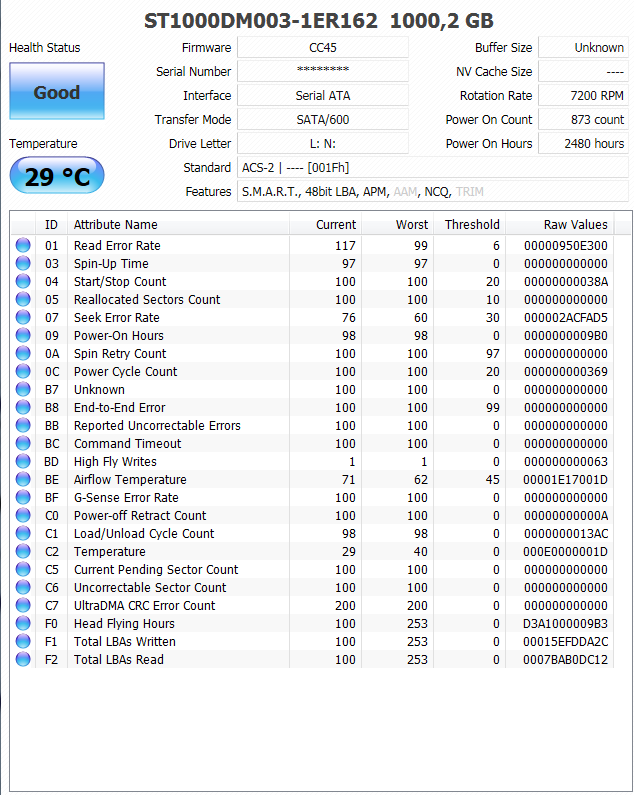Click the Health Status label
The image size is (634, 795).
45,47
